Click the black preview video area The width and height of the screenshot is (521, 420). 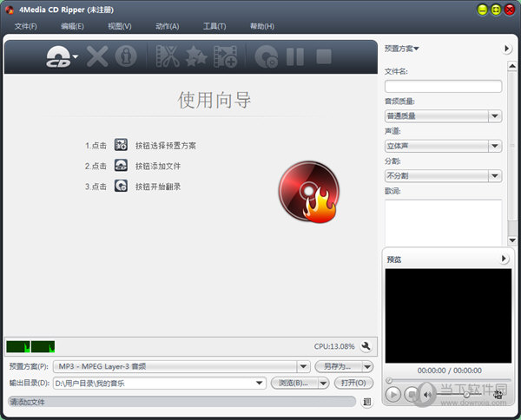click(x=448, y=316)
